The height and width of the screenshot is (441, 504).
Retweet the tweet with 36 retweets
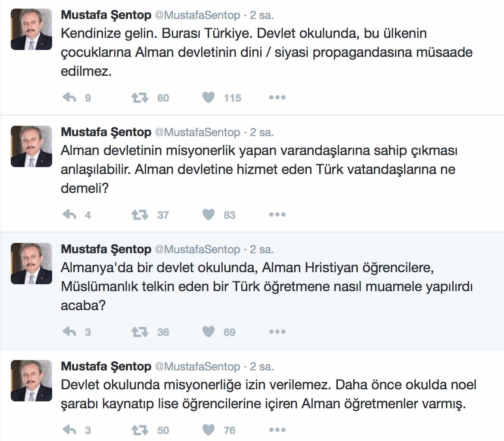pos(140,332)
